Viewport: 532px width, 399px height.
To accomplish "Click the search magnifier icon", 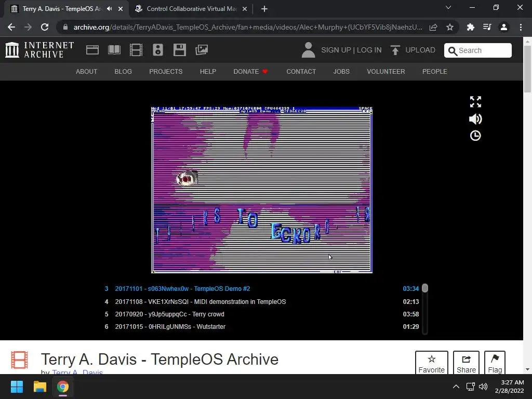I will click(453, 51).
